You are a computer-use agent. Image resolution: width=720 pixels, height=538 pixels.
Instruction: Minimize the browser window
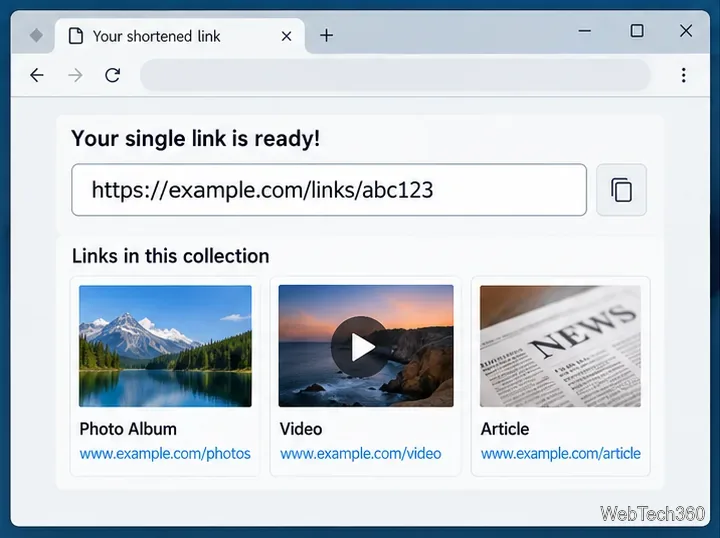click(585, 31)
